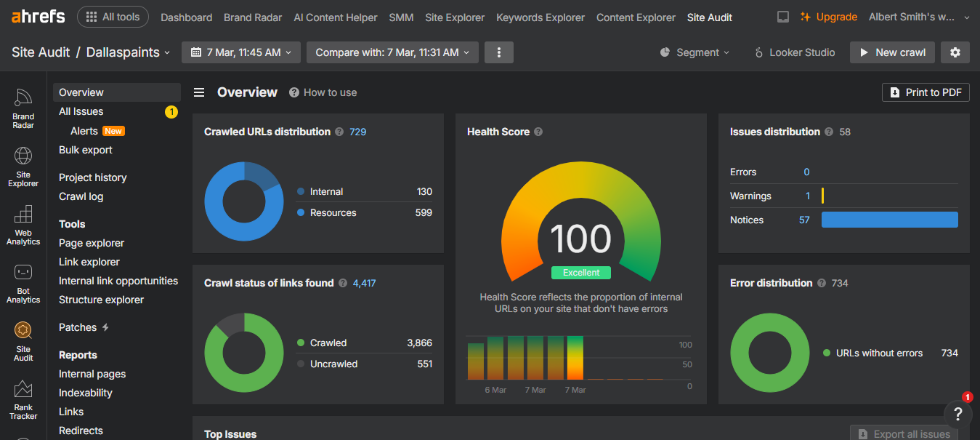Open All Issues in the side menu
980x440 pixels.
pyautogui.click(x=81, y=111)
